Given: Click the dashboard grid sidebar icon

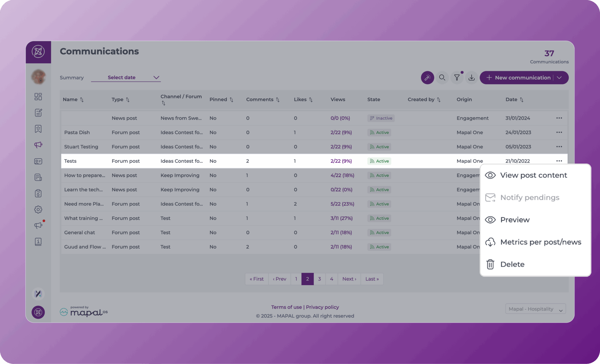Looking at the screenshot, I should pyautogui.click(x=38, y=97).
